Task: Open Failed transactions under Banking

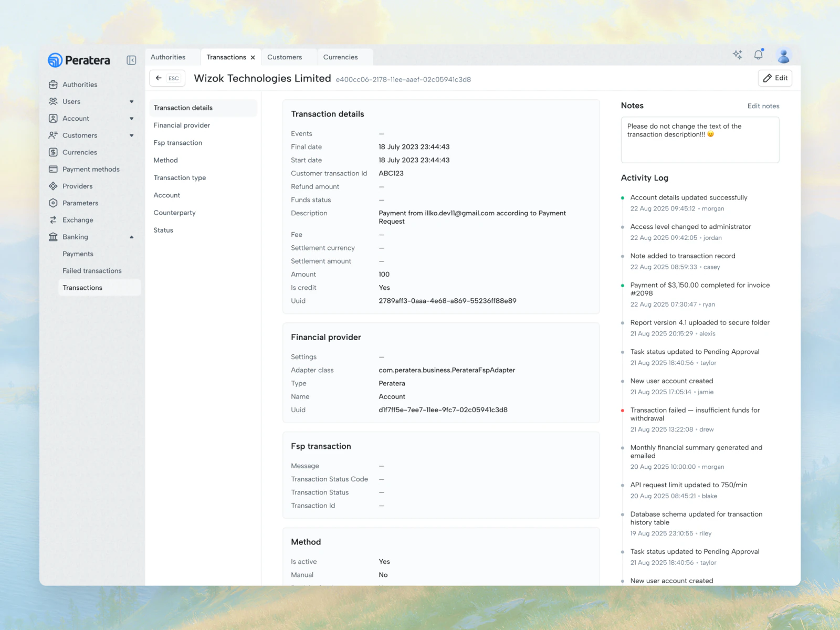Action: pyautogui.click(x=92, y=271)
